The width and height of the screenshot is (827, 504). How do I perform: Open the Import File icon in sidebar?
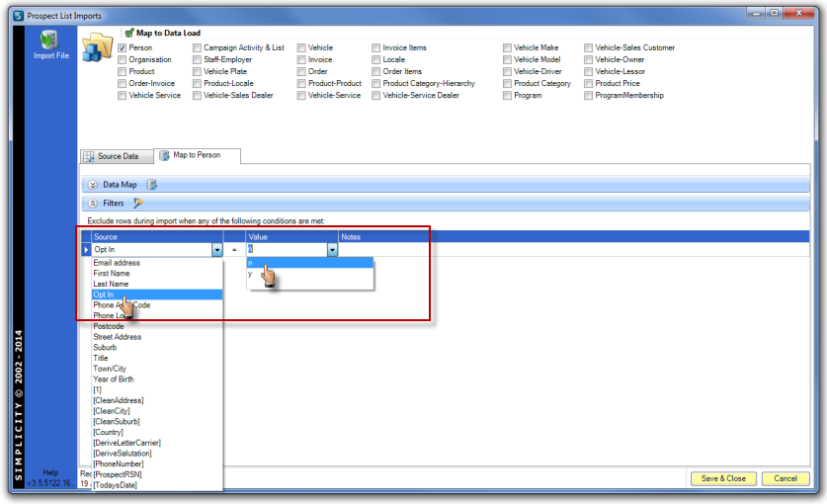(49, 40)
